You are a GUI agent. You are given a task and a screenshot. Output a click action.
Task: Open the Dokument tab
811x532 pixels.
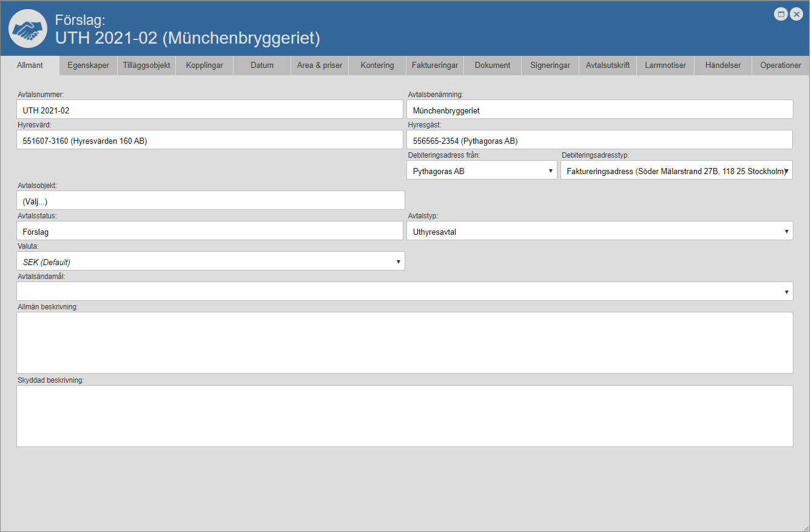pos(493,66)
